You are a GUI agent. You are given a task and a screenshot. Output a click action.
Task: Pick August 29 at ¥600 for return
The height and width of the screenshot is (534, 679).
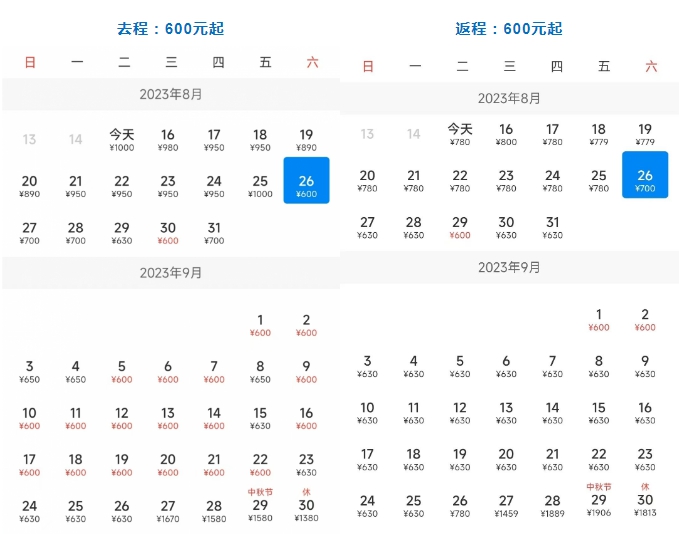pyautogui.click(x=460, y=228)
